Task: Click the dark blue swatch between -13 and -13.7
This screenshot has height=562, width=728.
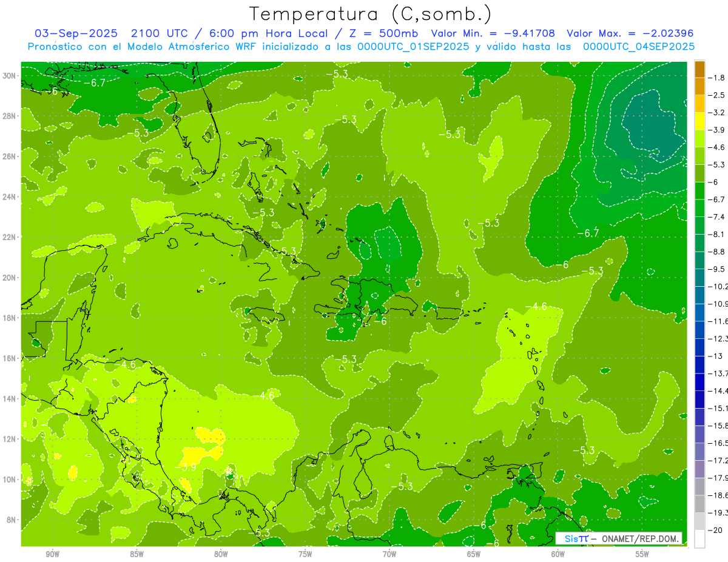Action: [x=699, y=364]
